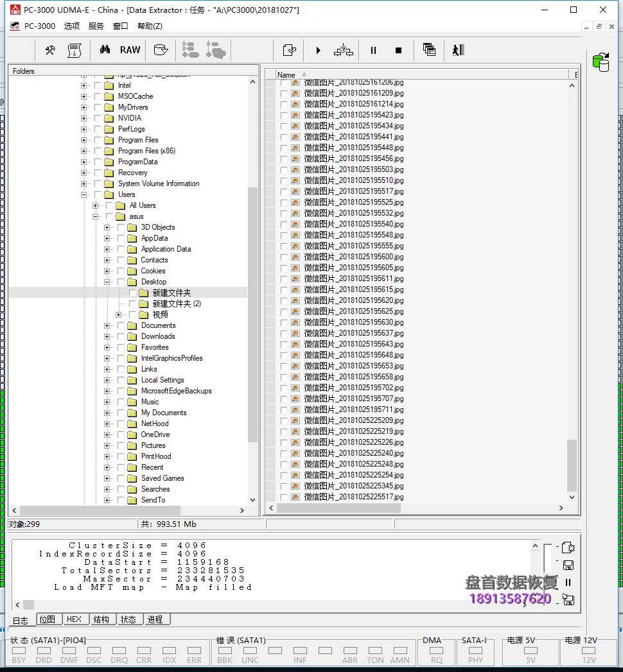Image resolution: width=623 pixels, height=672 pixels.
Task: Click the wrench and hammer tools icon
Action: click(50, 50)
